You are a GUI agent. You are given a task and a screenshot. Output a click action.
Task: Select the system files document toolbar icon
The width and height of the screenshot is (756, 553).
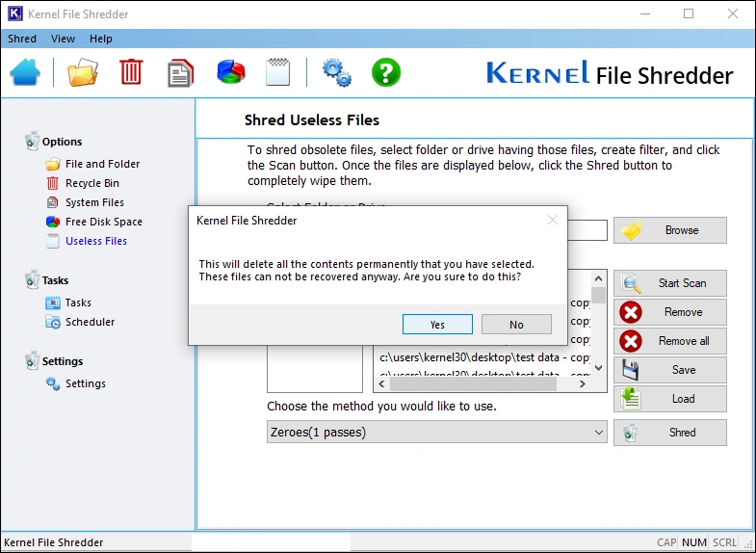point(180,72)
